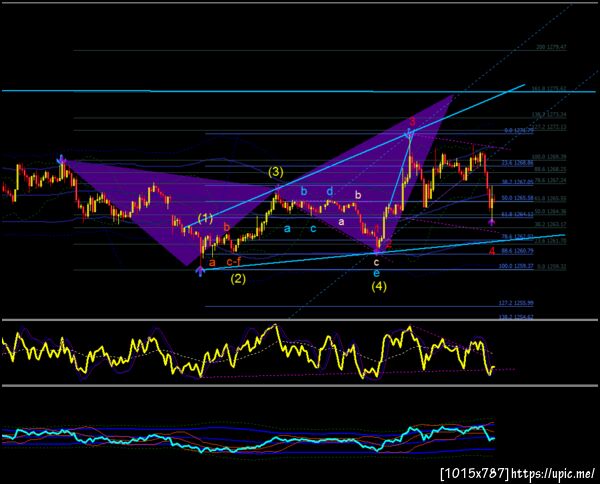Click the '200 1279.47' Fibonacci label
The height and width of the screenshot is (484, 600).
pyautogui.click(x=551, y=47)
